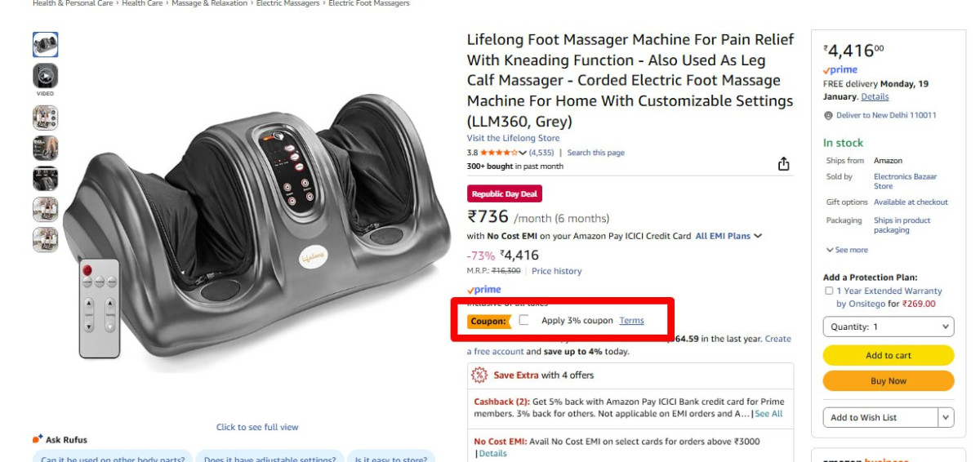Open the Quantity dropdown
The height and width of the screenshot is (462, 980).
[x=888, y=327]
